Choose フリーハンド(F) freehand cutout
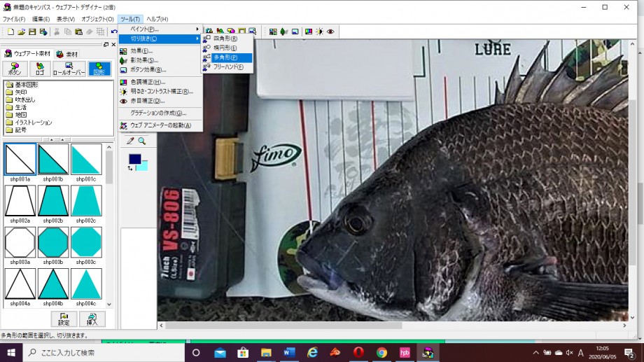Image resolution: width=644 pixels, height=362 pixels. click(x=227, y=67)
